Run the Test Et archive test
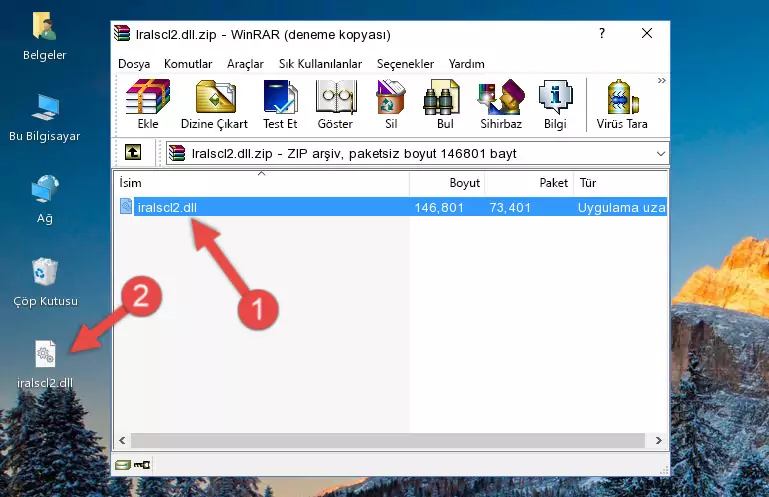The width and height of the screenshot is (769, 497). tap(280, 104)
